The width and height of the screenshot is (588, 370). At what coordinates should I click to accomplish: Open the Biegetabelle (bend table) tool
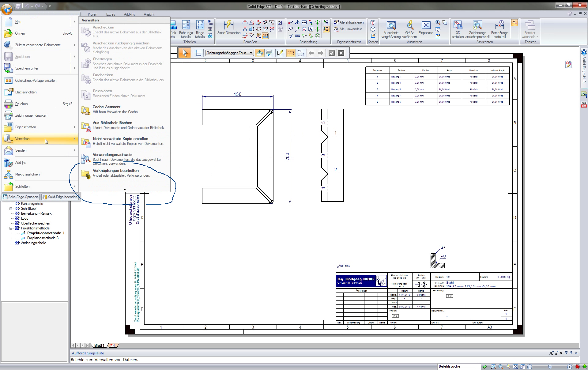(200, 29)
